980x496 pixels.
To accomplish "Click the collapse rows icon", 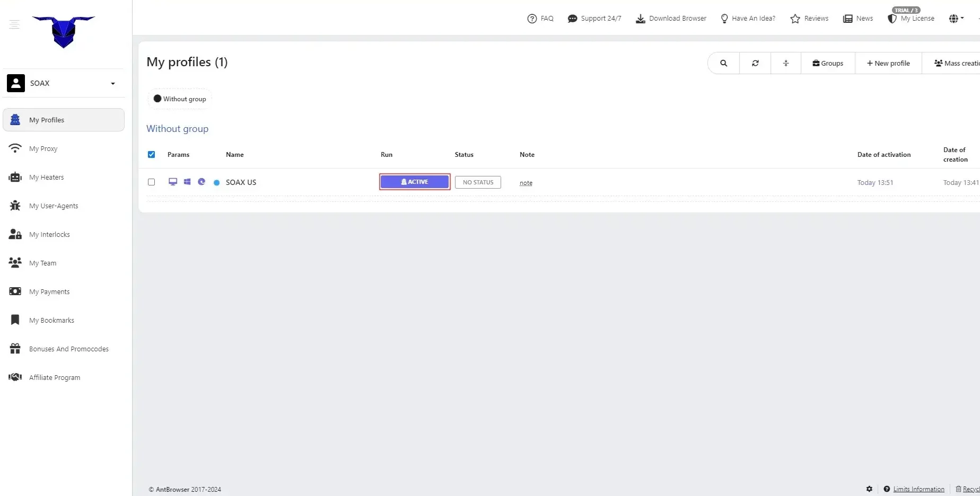I will coord(786,63).
